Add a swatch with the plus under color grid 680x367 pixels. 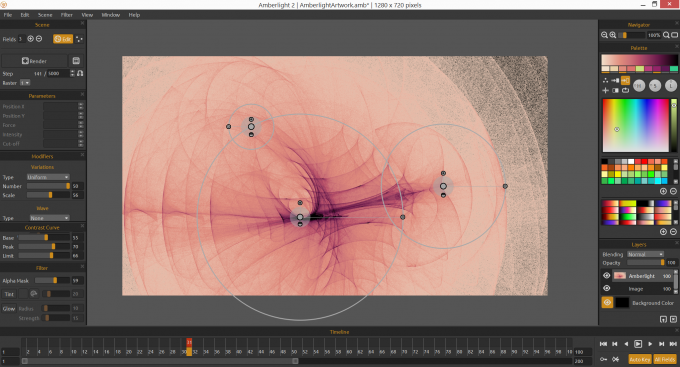coord(663,191)
